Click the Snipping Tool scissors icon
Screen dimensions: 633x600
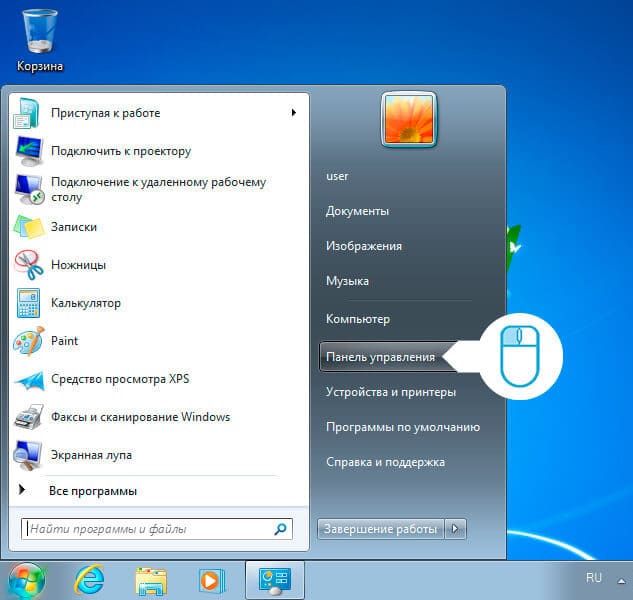click(28, 265)
